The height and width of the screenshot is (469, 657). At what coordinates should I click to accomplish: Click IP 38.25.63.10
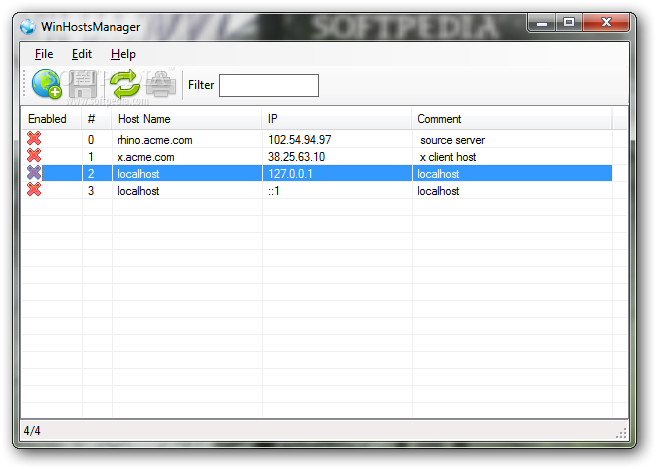pyautogui.click(x=297, y=157)
